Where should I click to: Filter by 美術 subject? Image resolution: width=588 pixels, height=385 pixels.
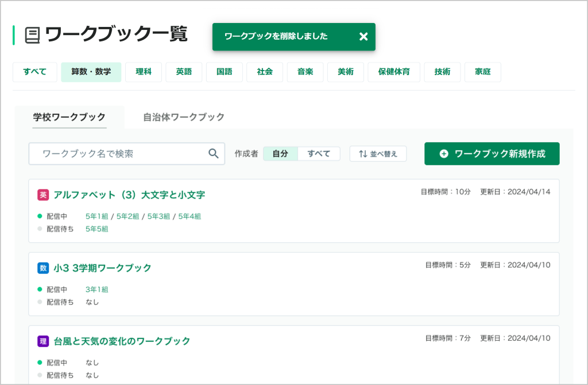coord(346,72)
